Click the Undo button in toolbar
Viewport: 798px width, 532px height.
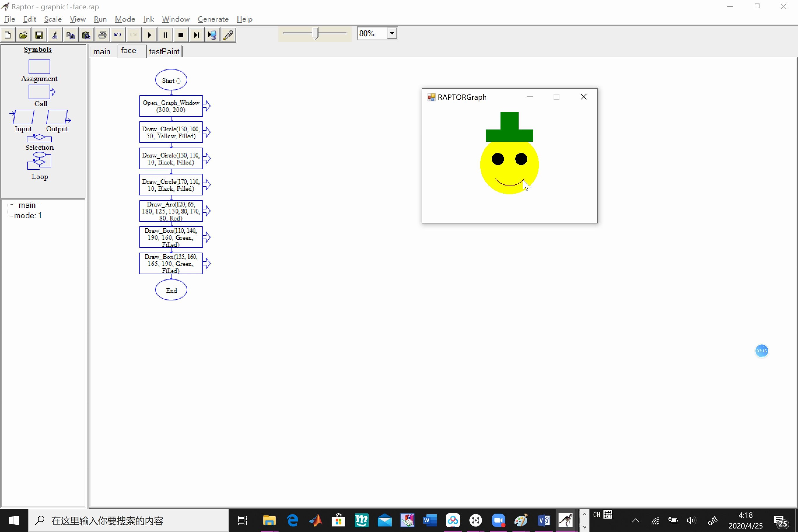(x=118, y=34)
